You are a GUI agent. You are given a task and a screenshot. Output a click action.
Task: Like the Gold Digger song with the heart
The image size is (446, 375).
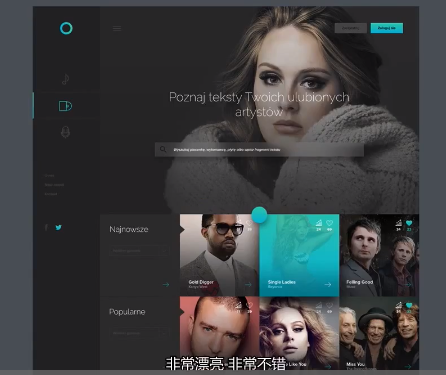coord(249,223)
